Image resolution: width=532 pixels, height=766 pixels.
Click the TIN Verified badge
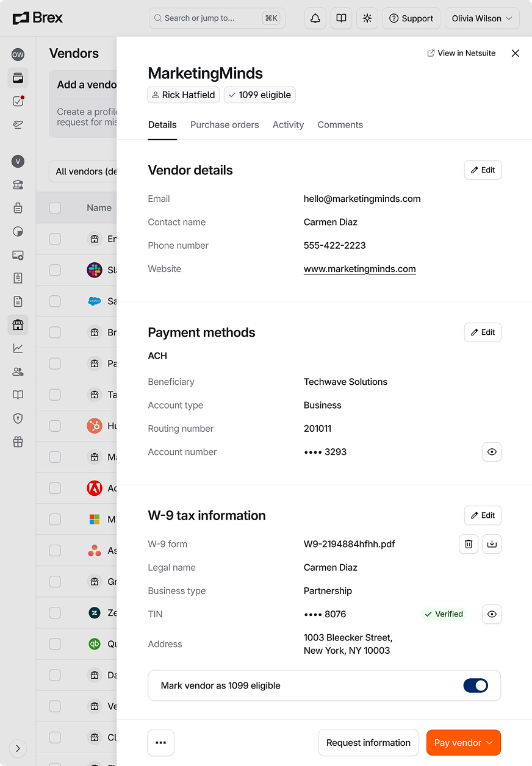point(444,614)
